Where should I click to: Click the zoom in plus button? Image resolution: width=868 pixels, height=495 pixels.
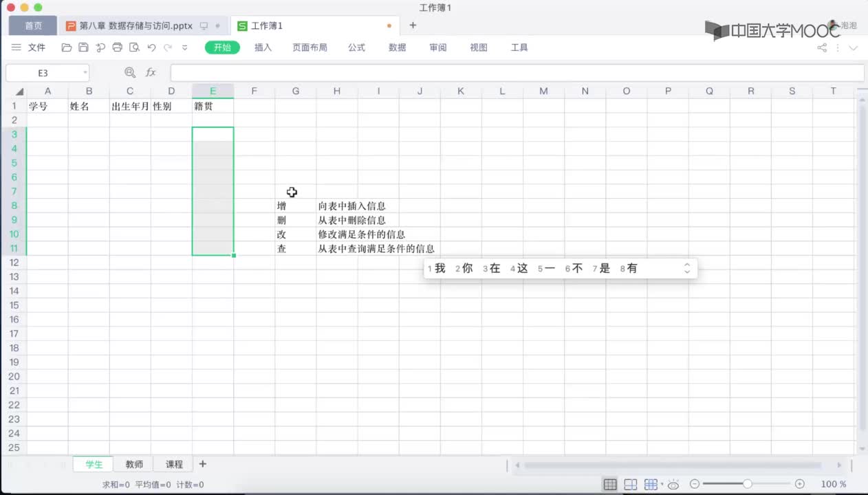pyautogui.click(x=800, y=484)
